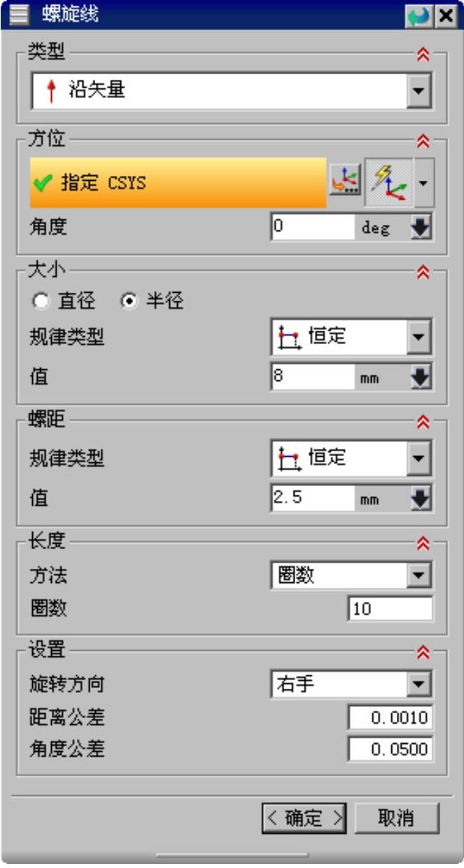
Task: Open the 旋转方向 右手 dropdown
Action: tap(419, 684)
